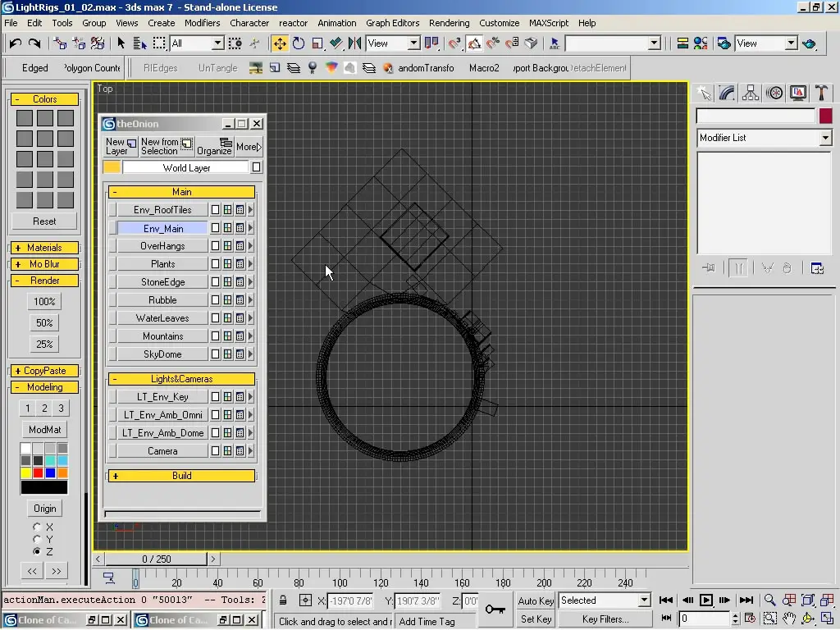Toggle the first checkbox beside Env_RoofTiles

click(216, 210)
